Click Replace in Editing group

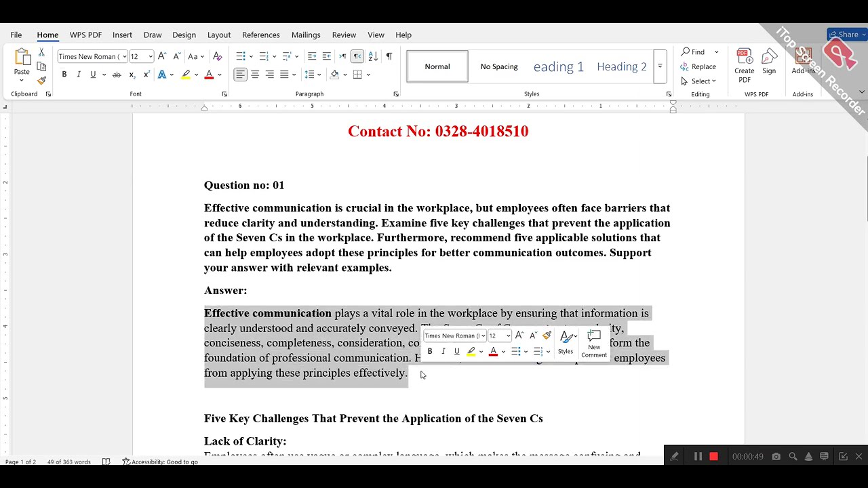click(x=698, y=66)
